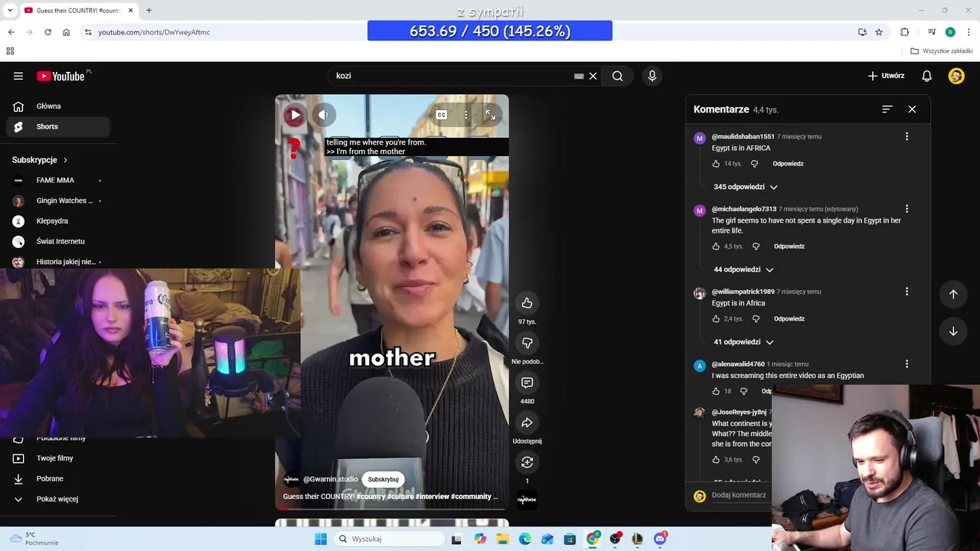Open options for @maulidshaban1551 comment
This screenshot has height=551, width=980.
tap(906, 136)
